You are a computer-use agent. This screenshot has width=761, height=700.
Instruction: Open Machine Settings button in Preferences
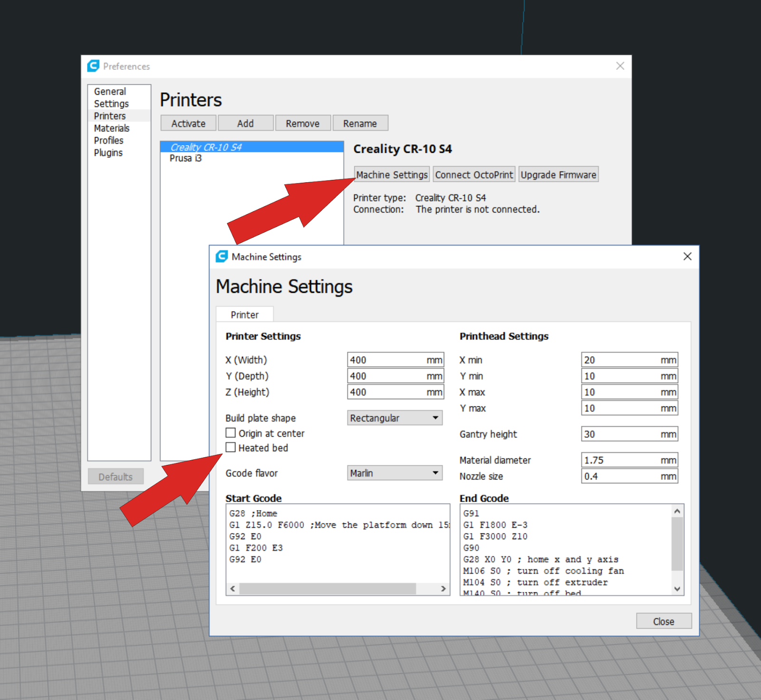point(392,175)
